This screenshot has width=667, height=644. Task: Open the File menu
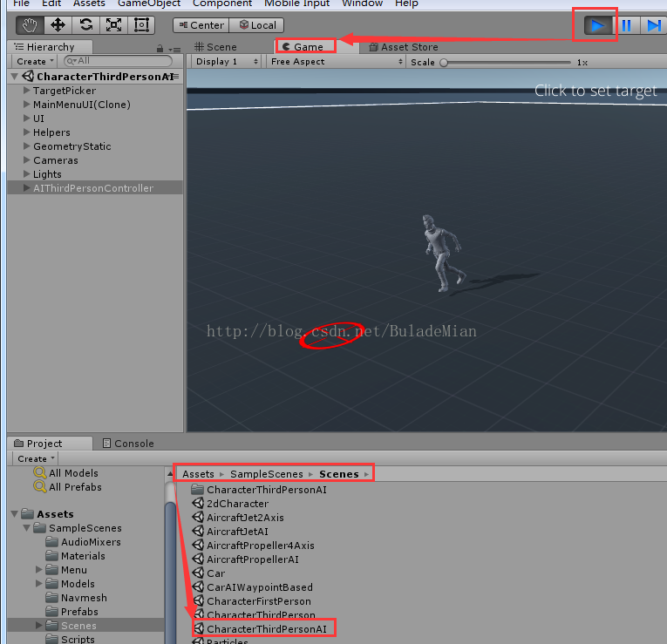[21, 3]
